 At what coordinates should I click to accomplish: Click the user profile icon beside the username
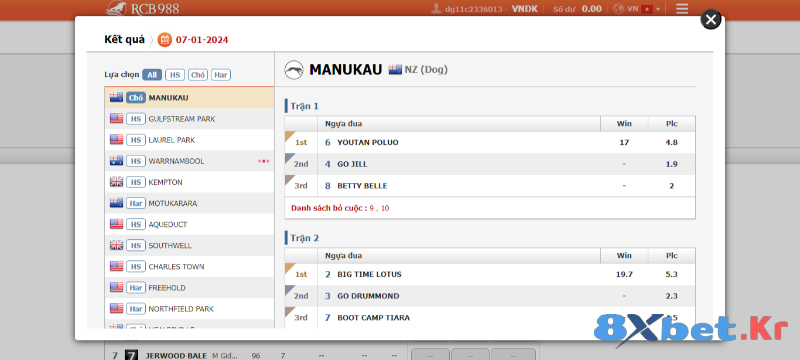[x=436, y=9]
